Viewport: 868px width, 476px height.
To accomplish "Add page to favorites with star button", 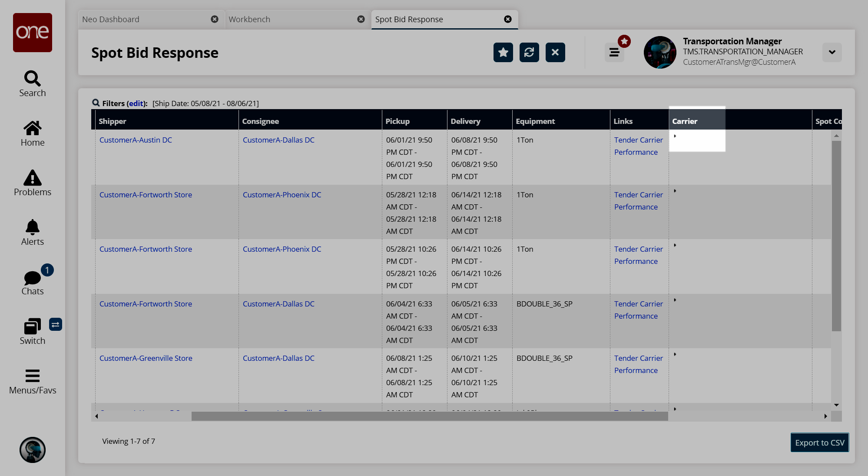I will [x=503, y=53].
